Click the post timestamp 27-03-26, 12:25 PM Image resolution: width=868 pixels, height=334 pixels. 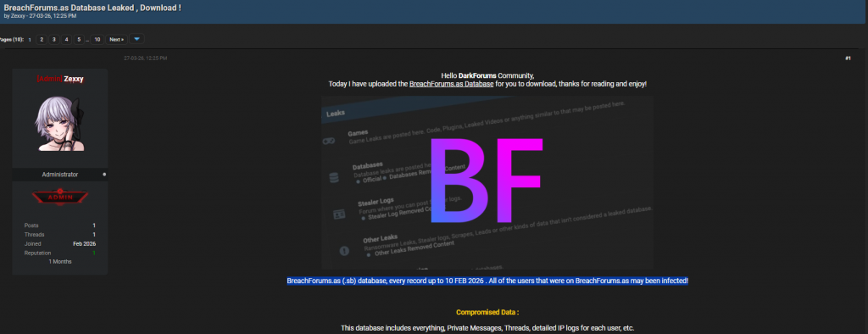pos(146,58)
